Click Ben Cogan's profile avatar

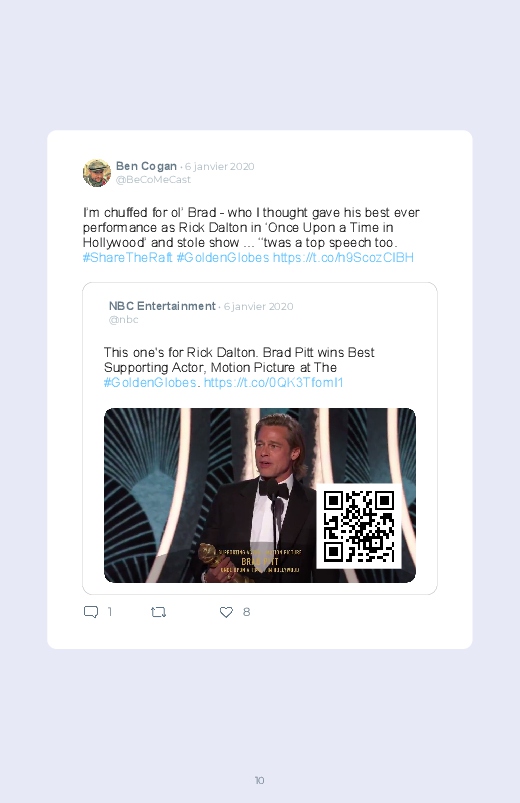tap(97, 173)
